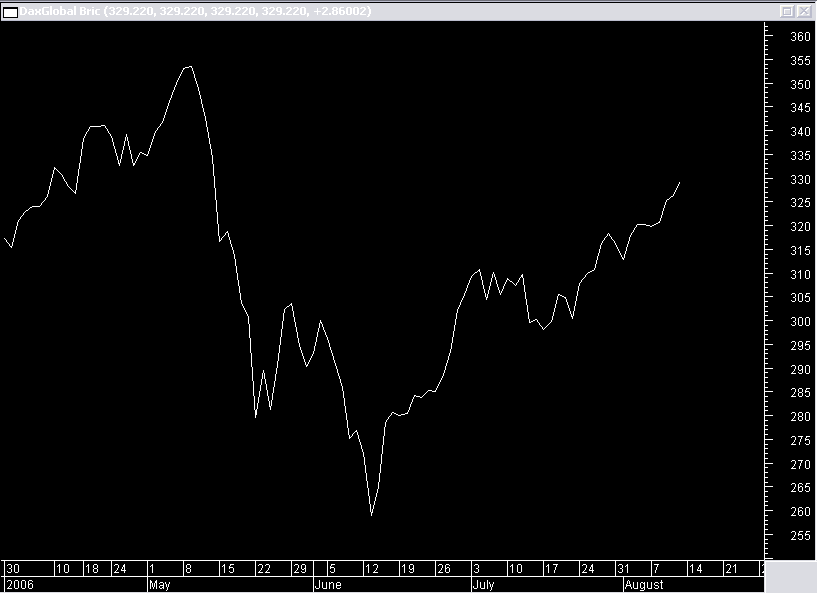Click the 290 price scale value
Image resolution: width=817 pixels, height=593 pixels.
coord(800,369)
